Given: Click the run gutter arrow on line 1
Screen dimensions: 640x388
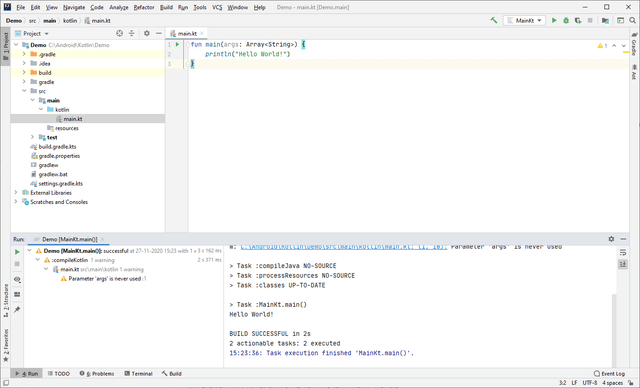Looking at the screenshot, I should tap(177, 44).
